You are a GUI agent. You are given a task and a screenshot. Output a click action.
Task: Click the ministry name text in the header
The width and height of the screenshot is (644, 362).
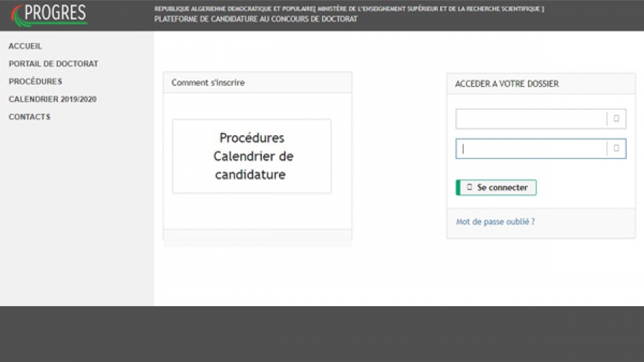point(431,9)
